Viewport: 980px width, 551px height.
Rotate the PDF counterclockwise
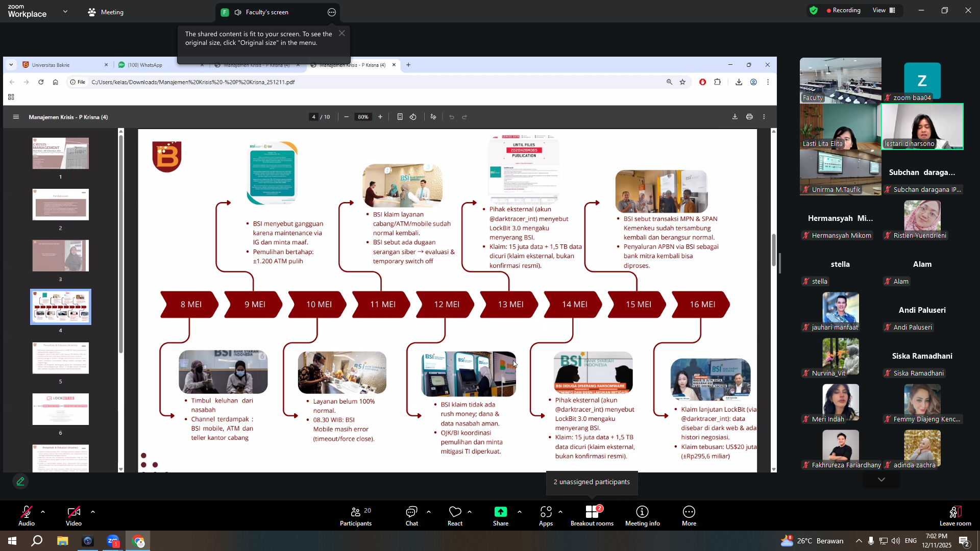pyautogui.click(x=413, y=117)
